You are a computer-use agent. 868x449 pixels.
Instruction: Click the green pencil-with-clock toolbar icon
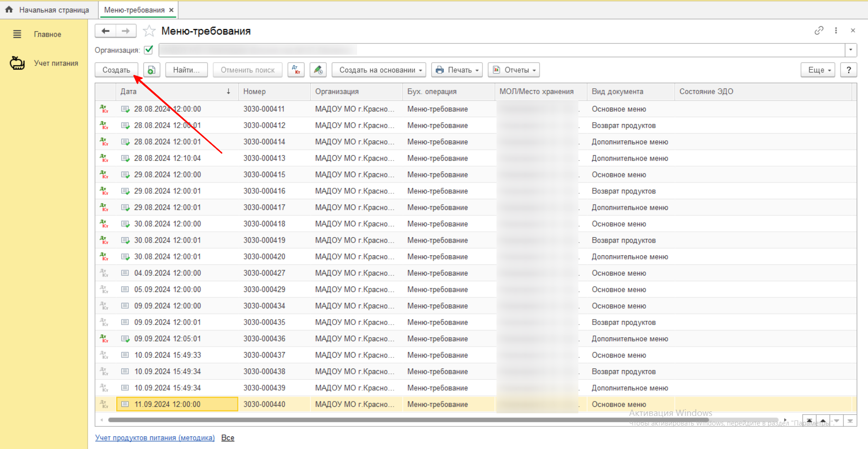click(x=318, y=70)
